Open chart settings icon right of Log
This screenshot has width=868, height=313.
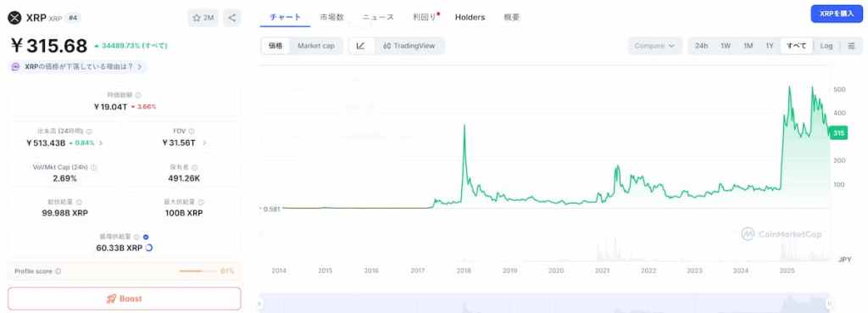851,46
